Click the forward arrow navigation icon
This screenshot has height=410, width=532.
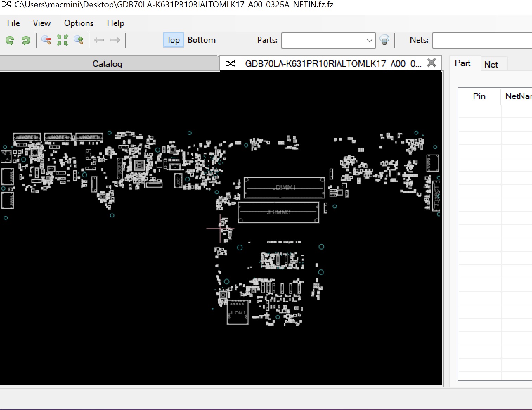click(115, 40)
